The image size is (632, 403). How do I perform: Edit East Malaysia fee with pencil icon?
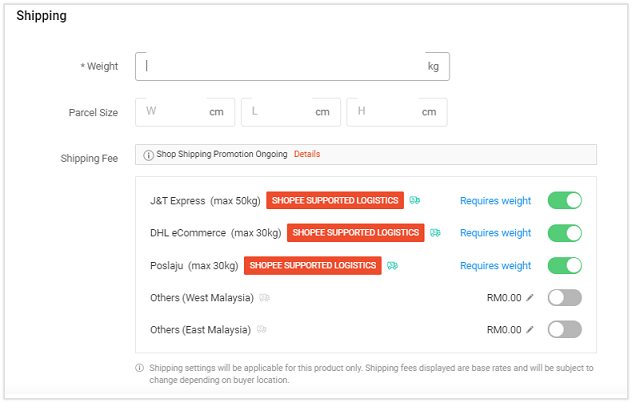530,330
